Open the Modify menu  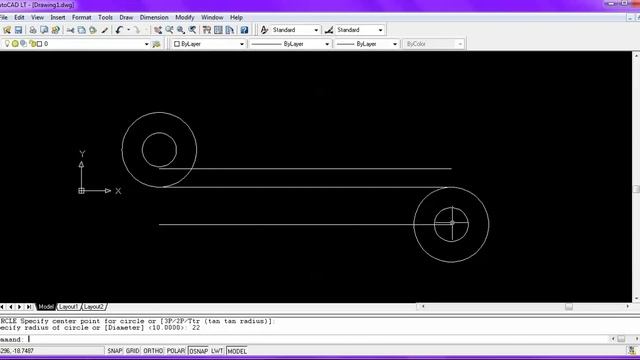tap(184, 18)
